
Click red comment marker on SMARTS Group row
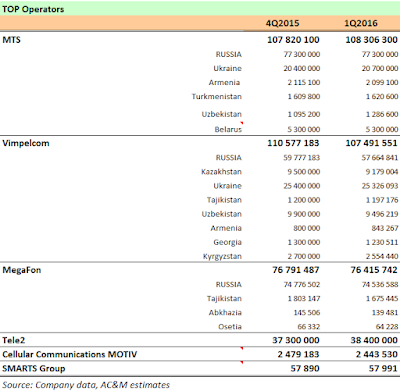click(x=242, y=362)
